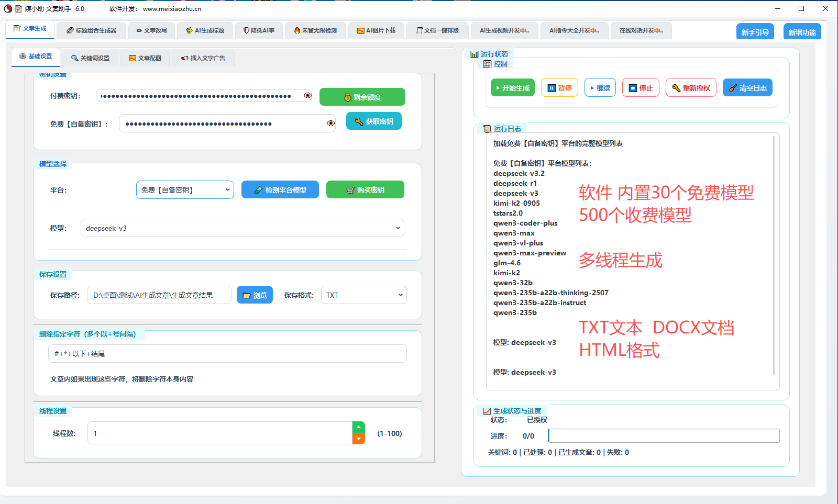Click the 新手引导 guide button

755,32
